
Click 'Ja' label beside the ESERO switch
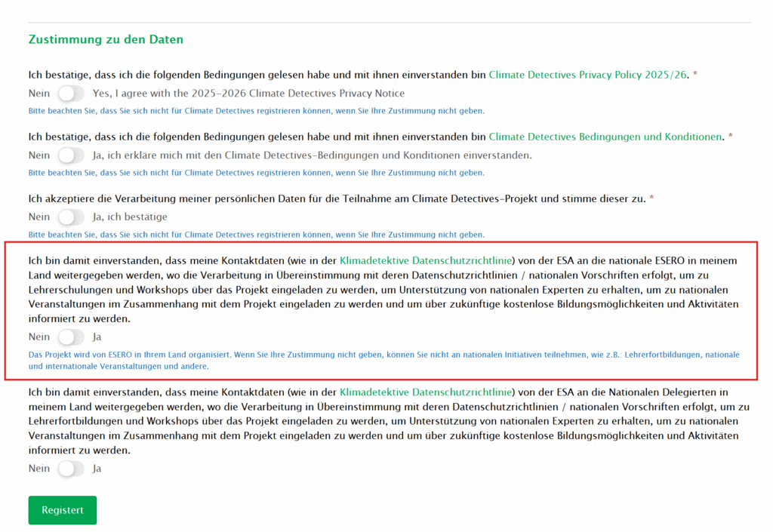(97, 337)
